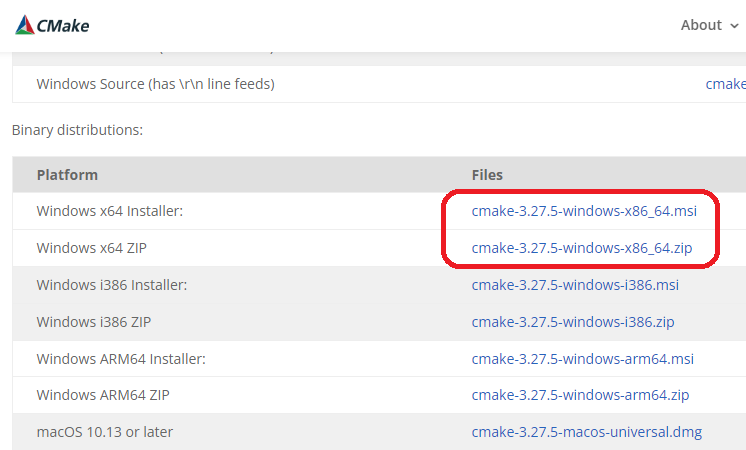The height and width of the screenshot is (450, 746).
Task: Click the macOS 10.13 or later label
Action: click(x=105, y=432)
